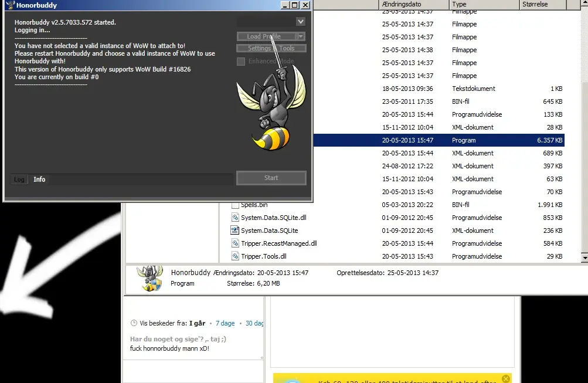
Task: Click the Tekstdokument type cell
Action: pos(473,89)
